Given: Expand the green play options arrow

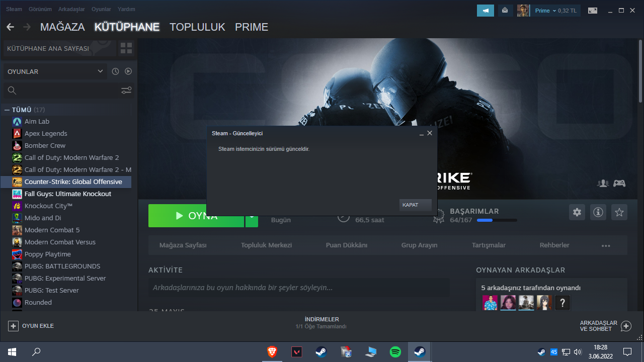Looking at the screenshot, I should pos(252,216).
